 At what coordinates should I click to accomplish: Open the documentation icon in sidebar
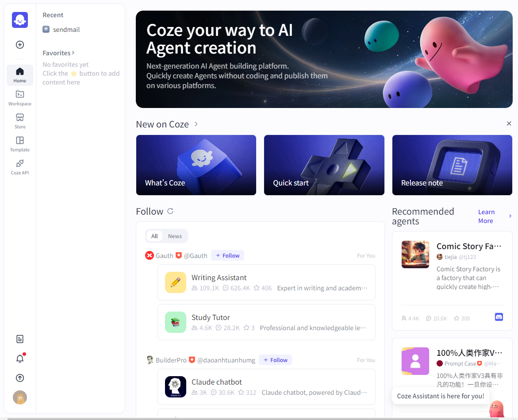tap(20, 339)
